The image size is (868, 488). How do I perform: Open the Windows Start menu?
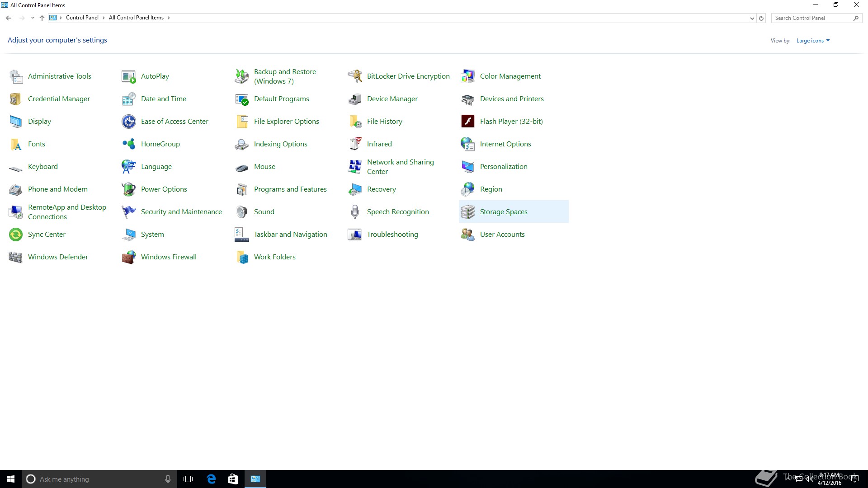point(11,479)
